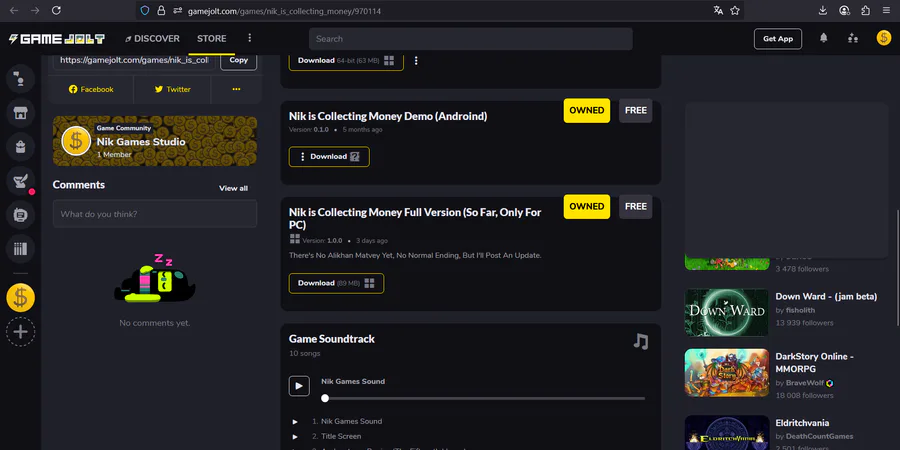Play track 2 Title Screen
Screen dimensions: 900x450
pyautogui.click(x=295, y=437)
